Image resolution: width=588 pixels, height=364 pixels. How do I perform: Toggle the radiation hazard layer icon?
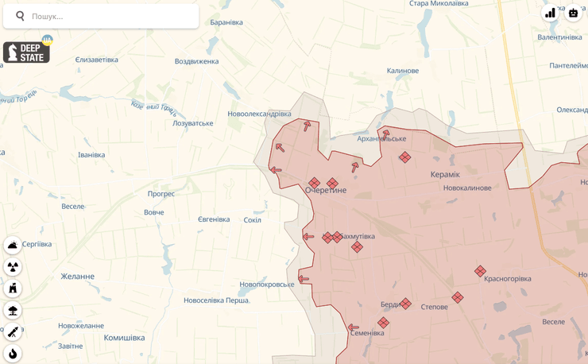click(x=13, y=267)
